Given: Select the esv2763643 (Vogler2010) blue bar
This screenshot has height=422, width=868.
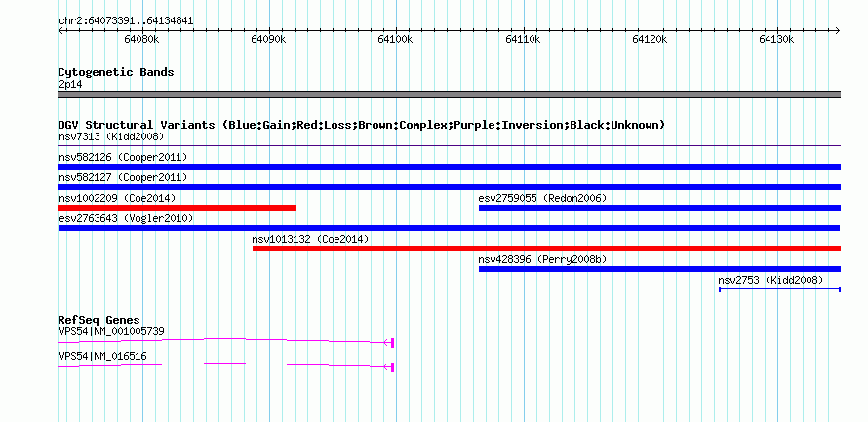Looking at the screenshot, I should pyautogui.click(x=449, y=228).
